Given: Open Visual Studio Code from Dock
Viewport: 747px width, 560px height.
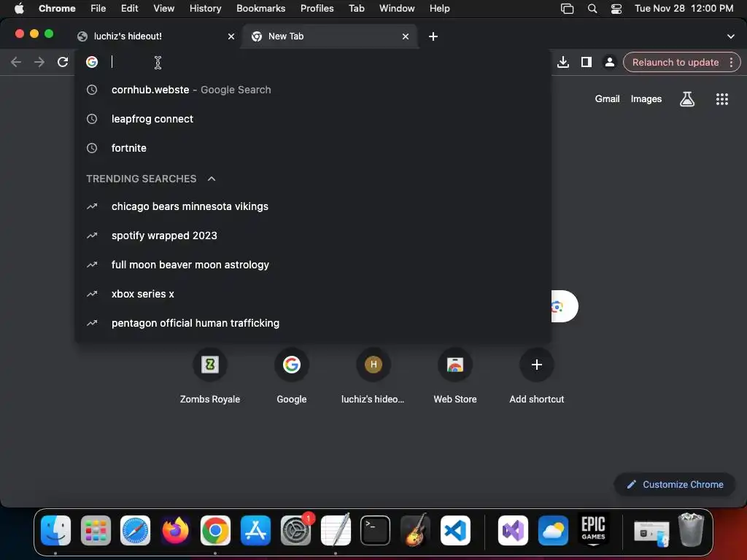Looking at the screenshot, I should pos(455,530).
